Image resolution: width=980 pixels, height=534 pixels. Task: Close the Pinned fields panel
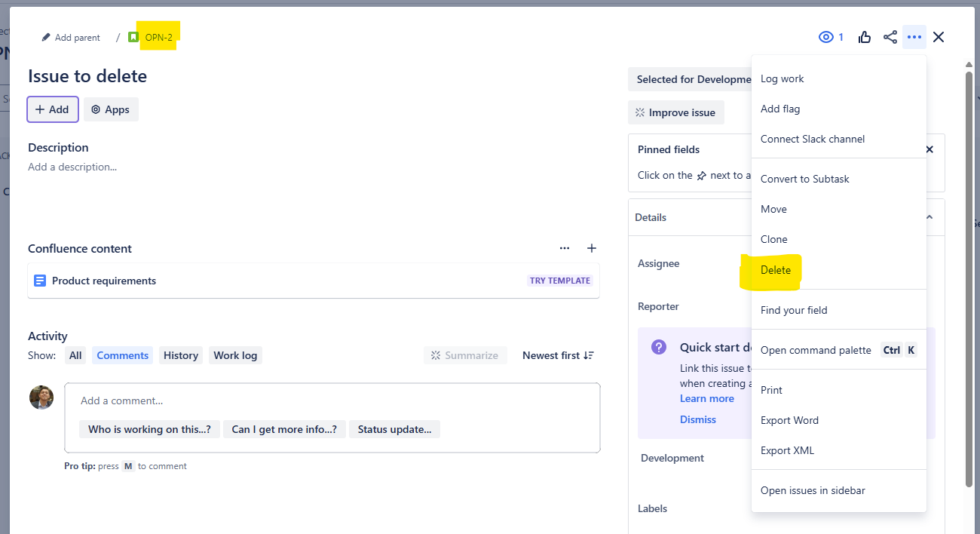click(929, 149)
